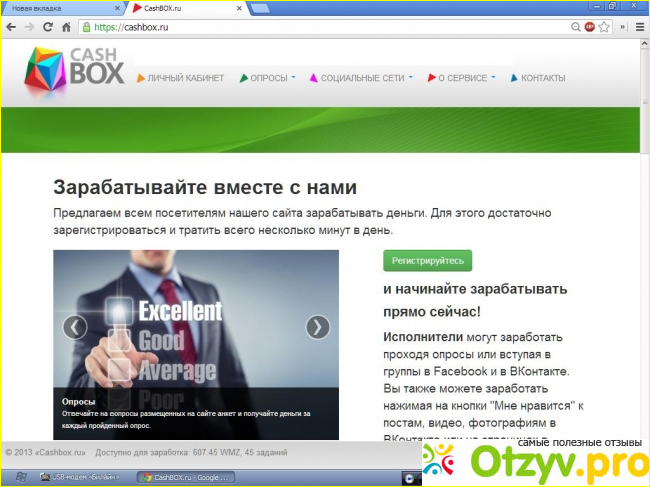Click the browser back arrow
Screen dimensions: 650x487
point(11,27)
